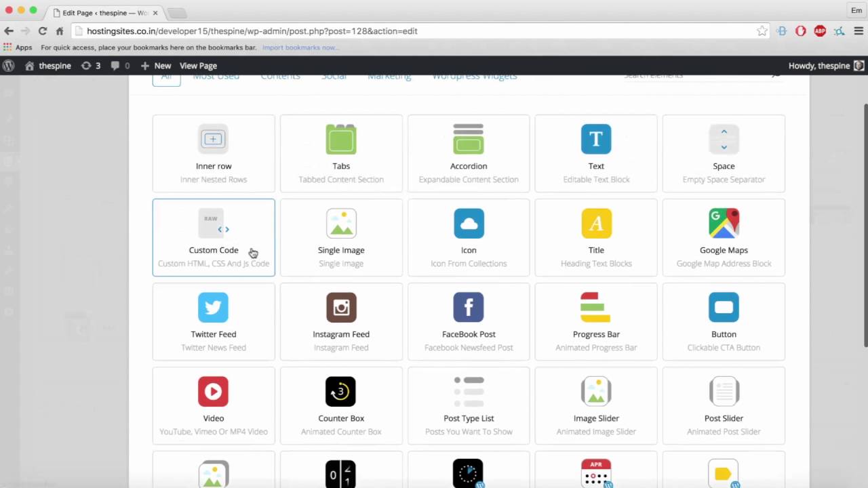The height and width of the screenshot is (488, 868).
Task: Open the thespine site menu
Action: [x=48, y=66]
